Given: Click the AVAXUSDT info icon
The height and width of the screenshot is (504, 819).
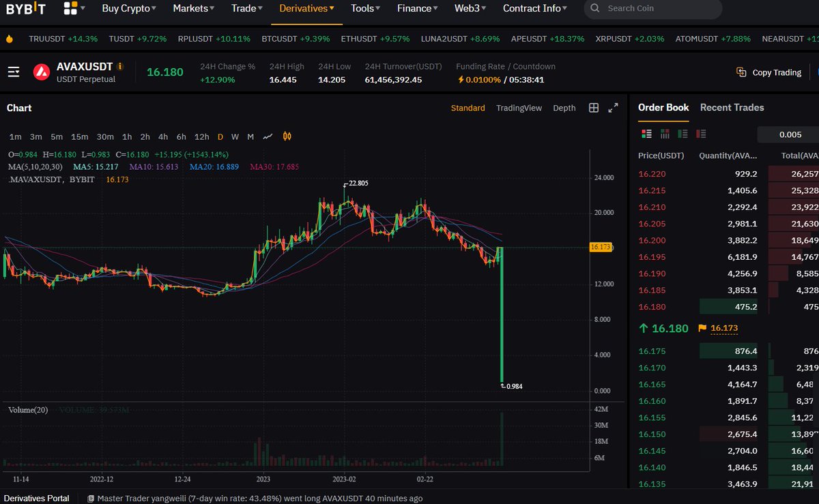Looking at the screenshot, I should pos(120,66).
